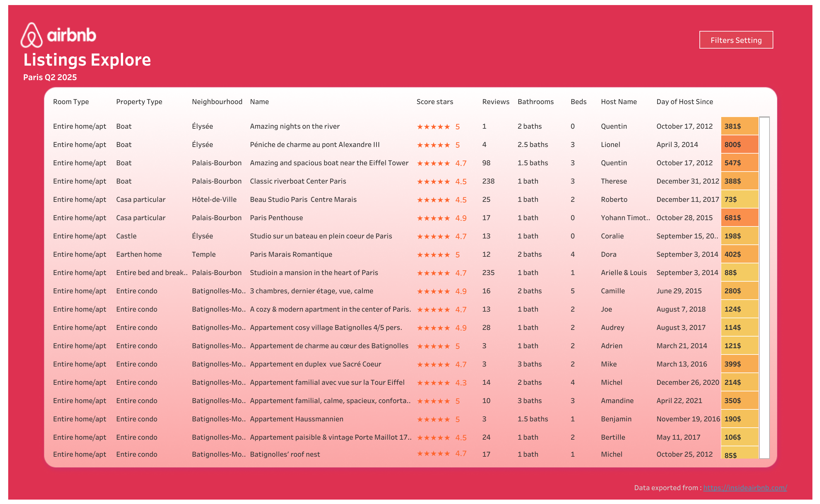Screen dimensions: 820x504
Task: Click the 5-star icons for Paris Marais Romantique
Action: pos(435,254)
